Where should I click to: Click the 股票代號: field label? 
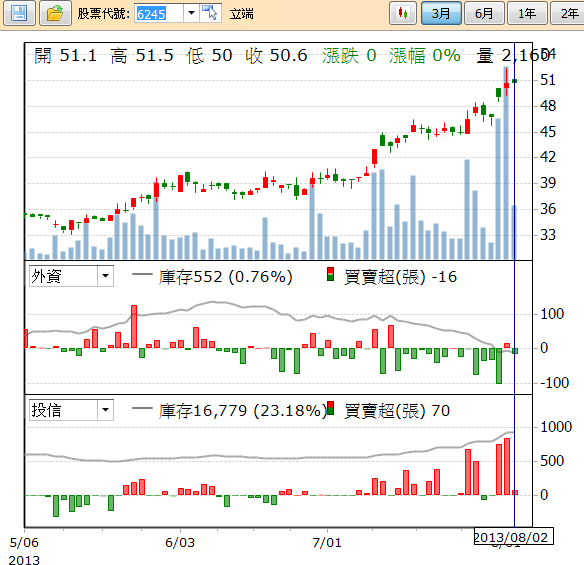[x=104, y=14]
